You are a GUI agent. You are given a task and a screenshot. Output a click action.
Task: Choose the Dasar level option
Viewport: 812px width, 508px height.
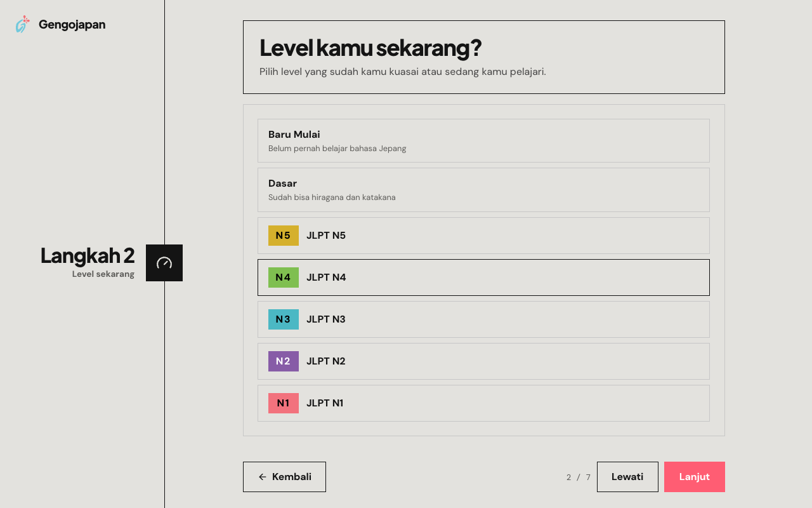483,190
